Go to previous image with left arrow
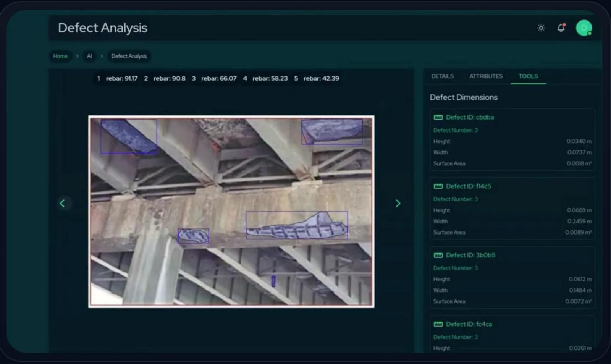 [x=62, y=203]
